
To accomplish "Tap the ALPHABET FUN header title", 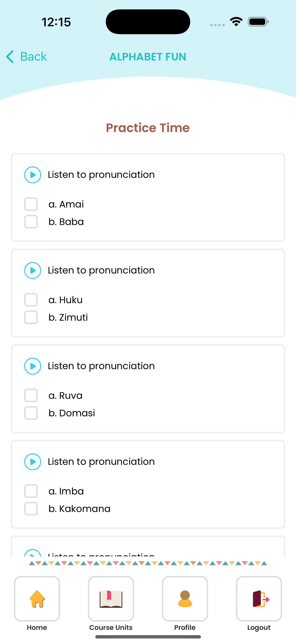I will point(148,57).
